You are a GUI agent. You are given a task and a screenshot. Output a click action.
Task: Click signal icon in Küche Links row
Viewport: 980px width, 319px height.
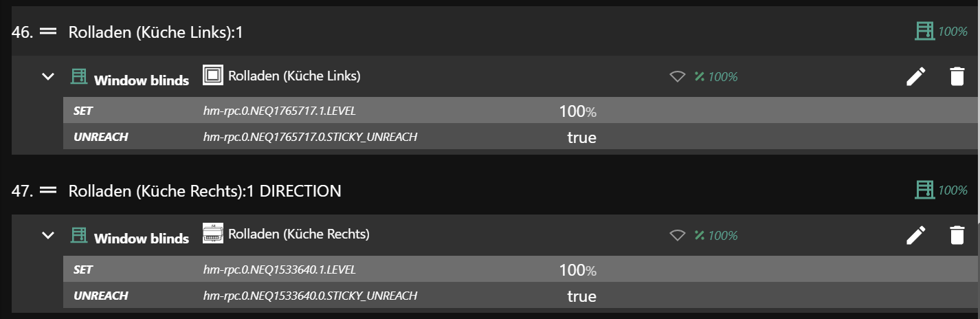pos(677,77)
